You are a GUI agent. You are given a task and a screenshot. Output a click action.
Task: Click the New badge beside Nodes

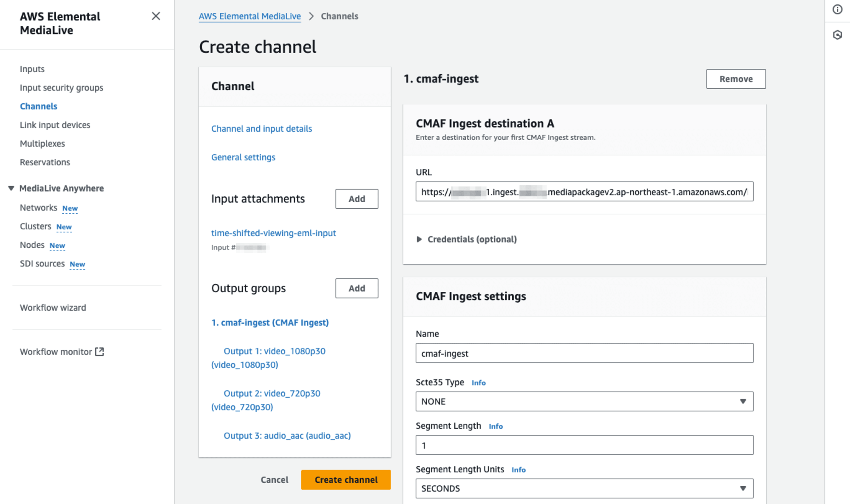click(57, 246)
